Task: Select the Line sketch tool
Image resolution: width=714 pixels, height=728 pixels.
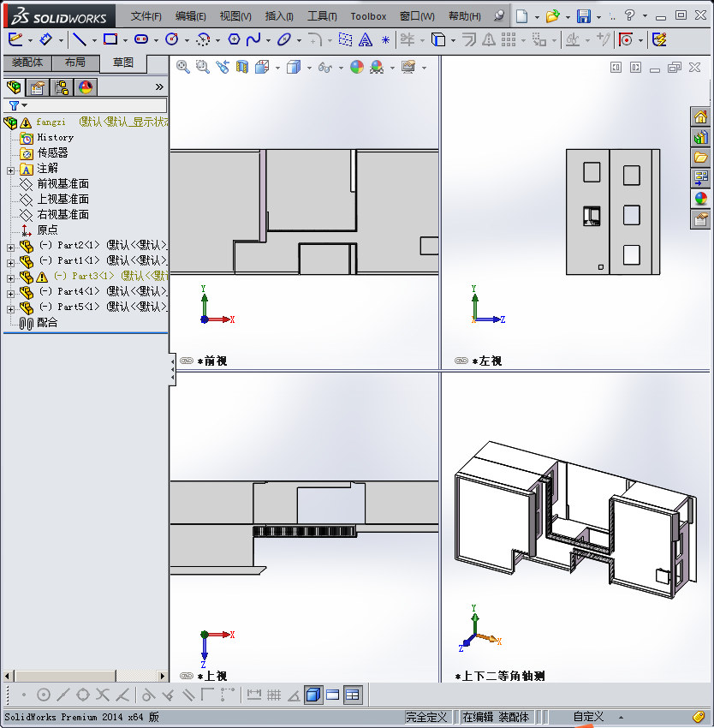Action: click(80, 39)
